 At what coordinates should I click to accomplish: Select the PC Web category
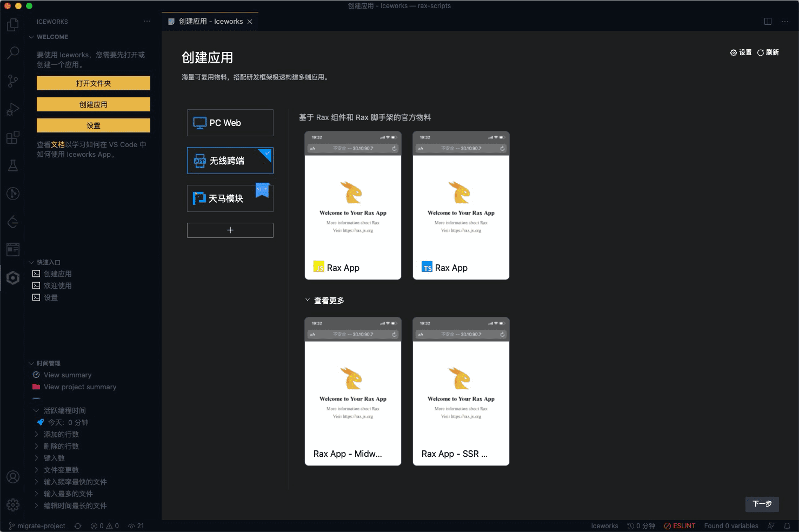coord(230,123)
